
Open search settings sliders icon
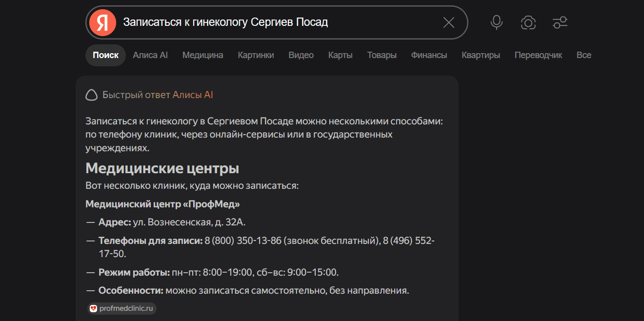pyautogui.click(x=560, y=22)
